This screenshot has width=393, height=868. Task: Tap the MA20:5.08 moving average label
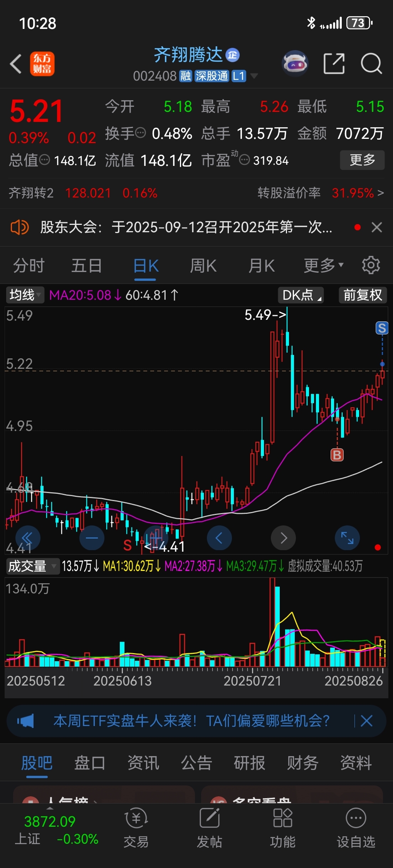(x=85, y=295)
